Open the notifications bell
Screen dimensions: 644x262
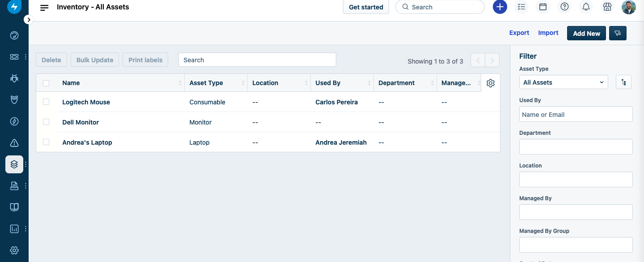pyautogui.click(x=586, y=7)
